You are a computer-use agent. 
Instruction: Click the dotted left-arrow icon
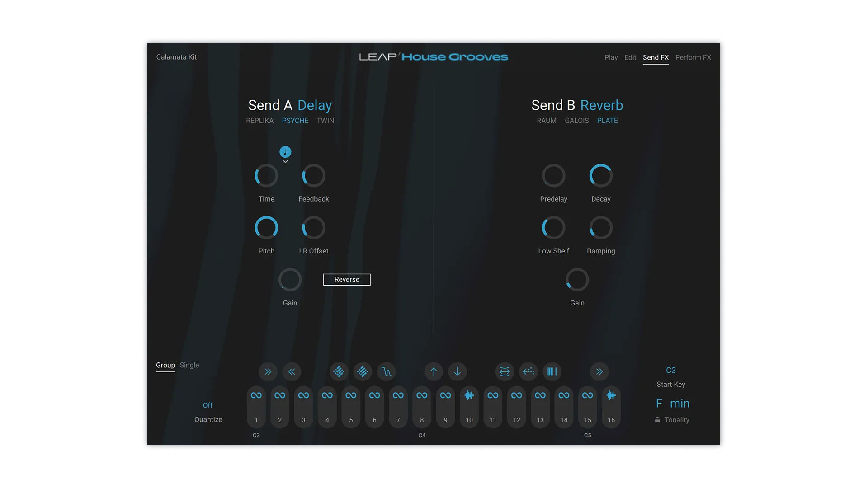[x=528, y=371]
